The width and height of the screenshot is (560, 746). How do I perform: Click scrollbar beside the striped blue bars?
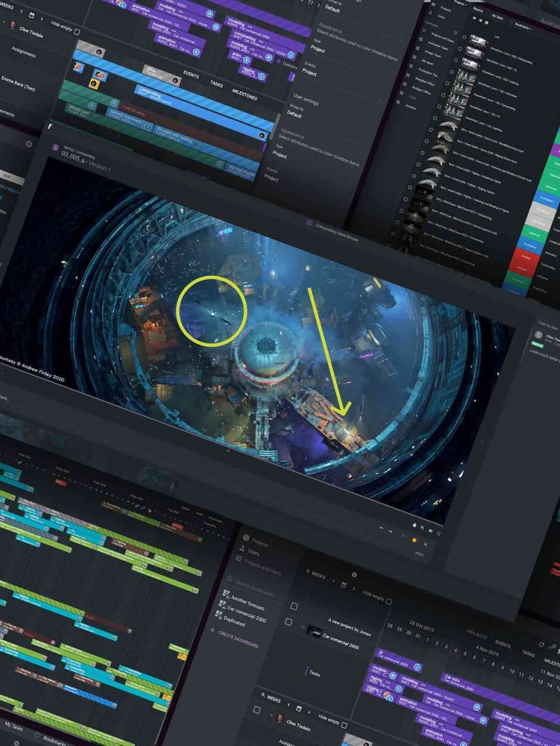point(276,126)
